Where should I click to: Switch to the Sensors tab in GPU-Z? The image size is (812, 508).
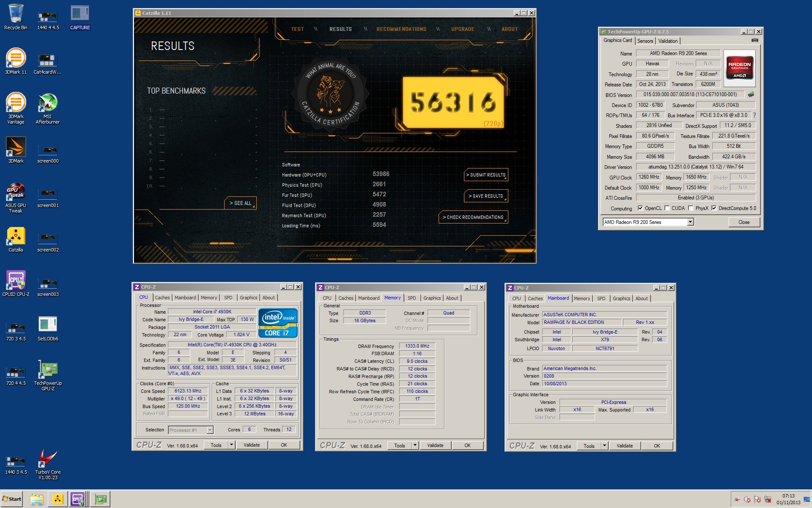click(645, 41)
